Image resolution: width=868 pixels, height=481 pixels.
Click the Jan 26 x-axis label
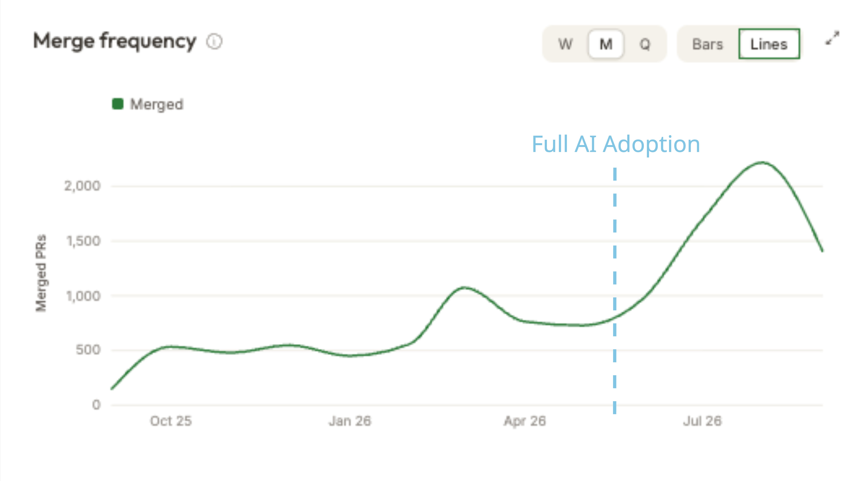[x=350, y=421]
